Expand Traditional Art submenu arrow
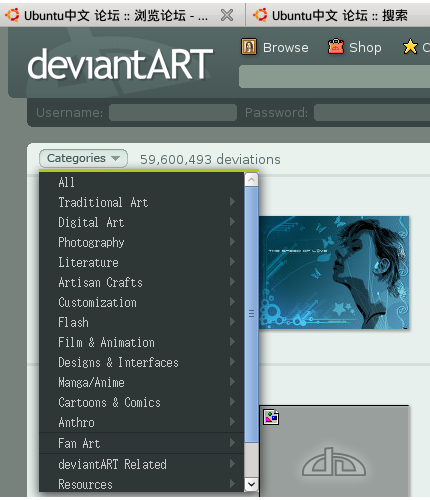The width and height of the screenshot is (430, 500). click(232, 202)
